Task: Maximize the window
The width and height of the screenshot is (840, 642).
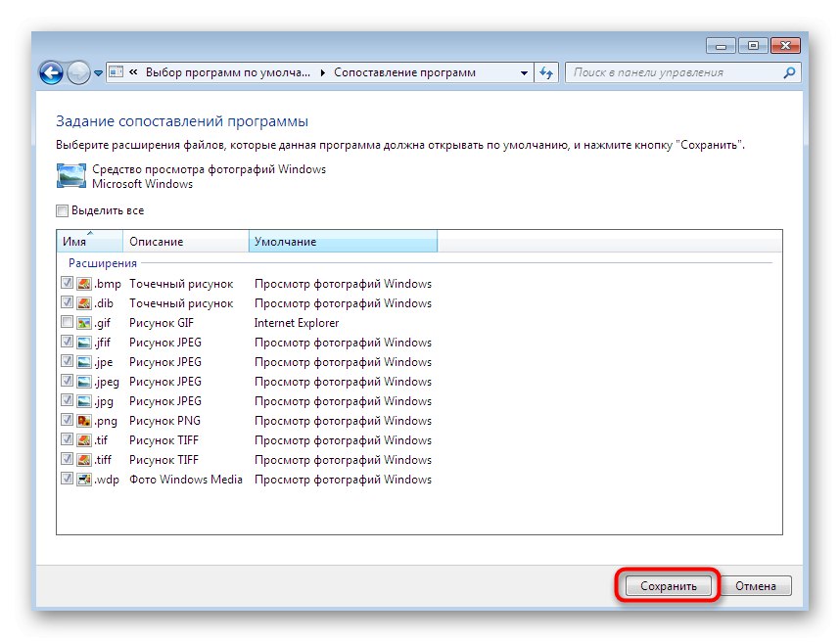Action: point(753,46)
